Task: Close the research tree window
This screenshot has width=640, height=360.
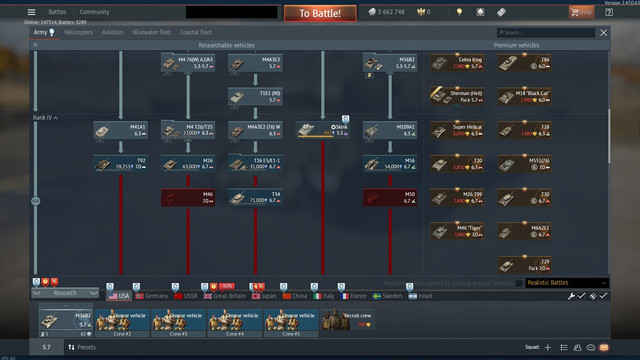Action: (603, 33)
